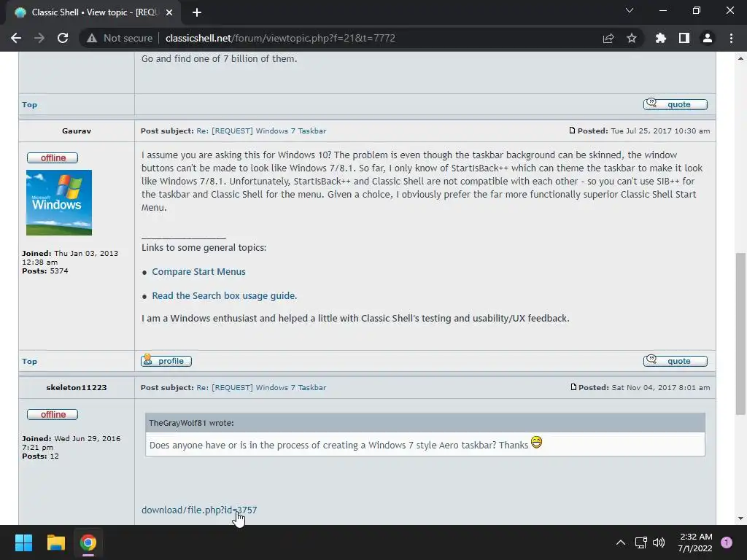
Task: Click skeleton11223's post subject link
Action: [261, 388]
